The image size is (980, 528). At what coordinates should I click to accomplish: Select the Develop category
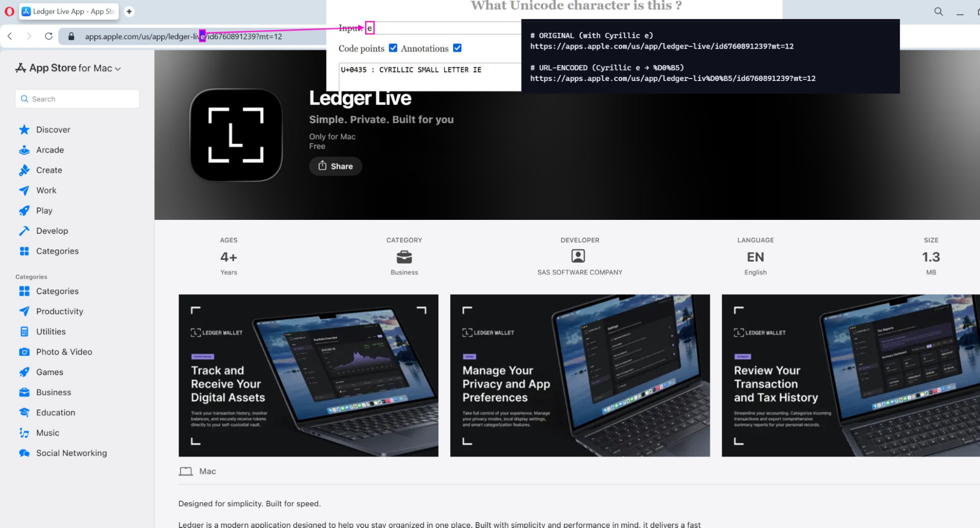coord(52,231)
